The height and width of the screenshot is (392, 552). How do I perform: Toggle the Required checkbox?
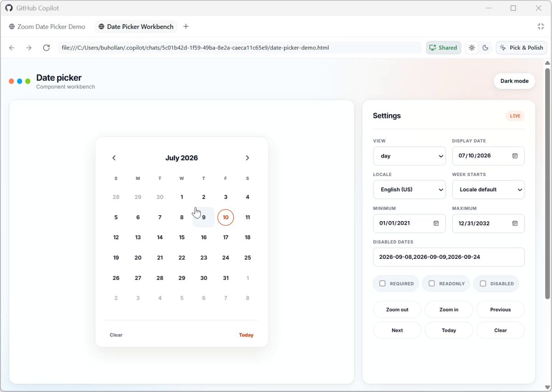(x=382, y=284)
